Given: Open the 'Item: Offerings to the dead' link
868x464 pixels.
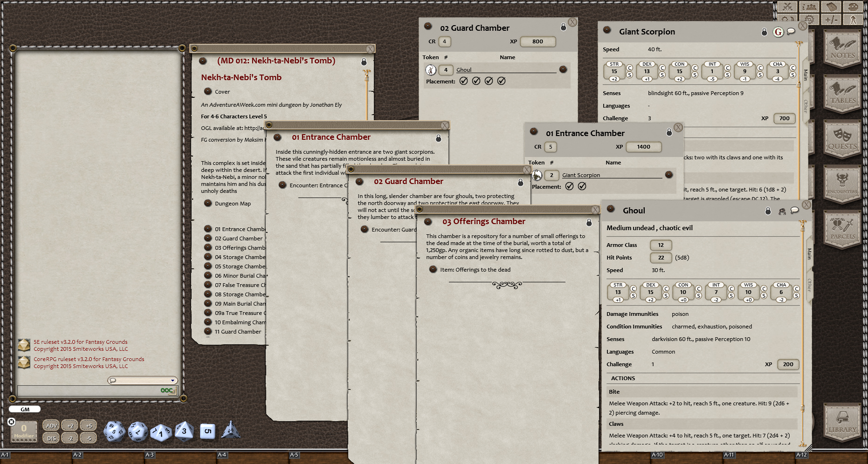Looking at the screenshot, I should [475, 270].
